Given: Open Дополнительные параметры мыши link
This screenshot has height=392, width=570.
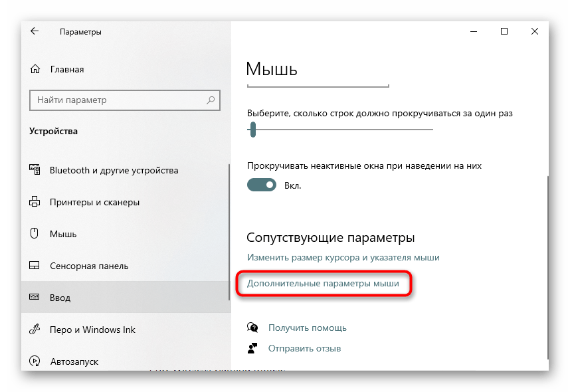Looking at the screenshot, I should (323, 283).
